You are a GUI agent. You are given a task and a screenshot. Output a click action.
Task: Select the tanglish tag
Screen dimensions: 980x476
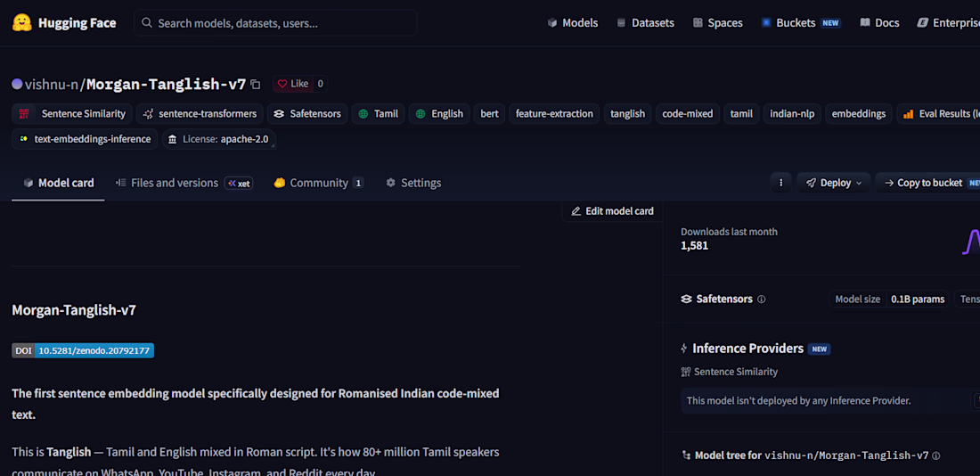[627, 114]
